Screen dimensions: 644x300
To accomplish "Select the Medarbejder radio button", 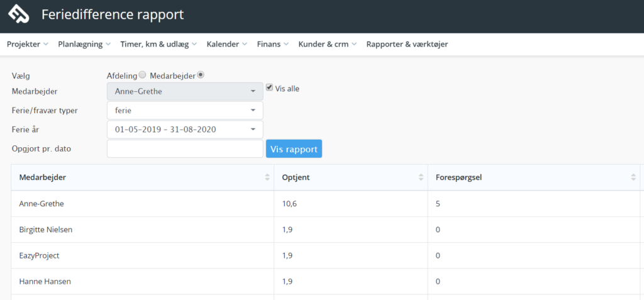I will pyautogui.click(x=201, y=75).
